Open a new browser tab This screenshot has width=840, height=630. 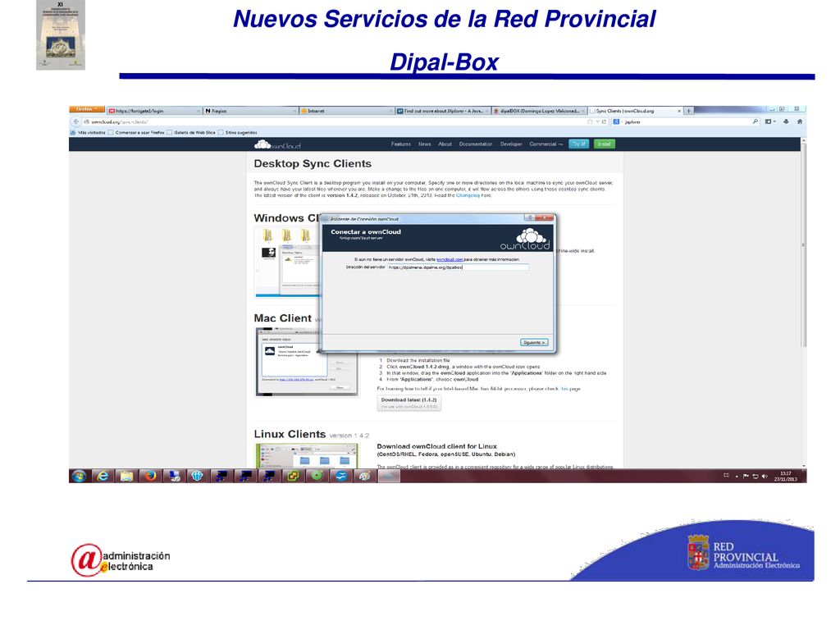[689, 111]
